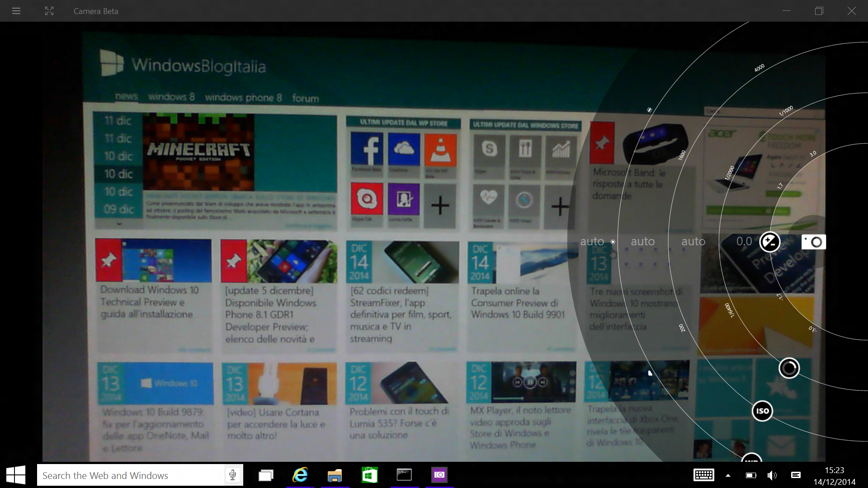The height and width of the screenshot is (488, 868).
Task: Launch Internet Explorer from the taskbar
Action: click(300, 475)
